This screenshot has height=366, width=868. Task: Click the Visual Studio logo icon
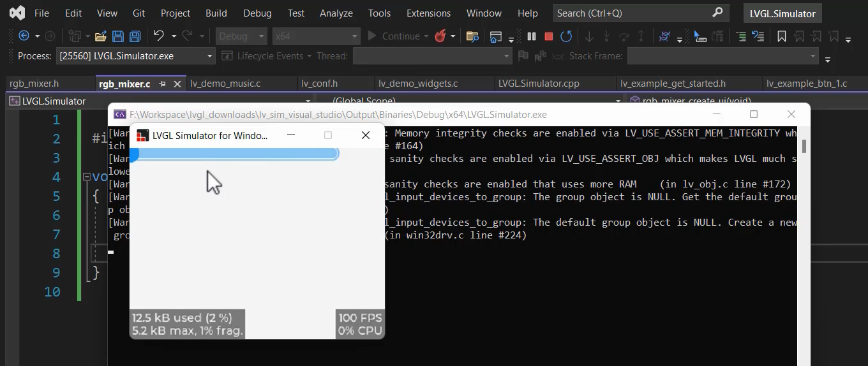pos(17,13)
